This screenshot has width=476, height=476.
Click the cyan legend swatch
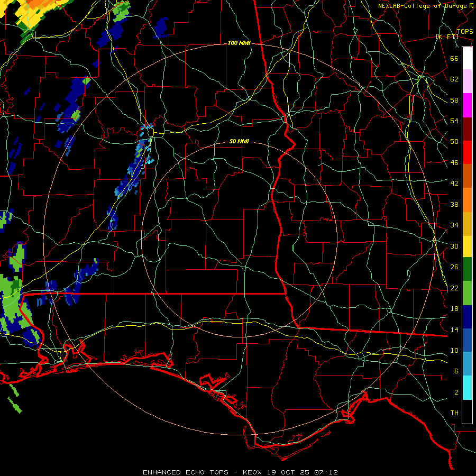(467, 388)
